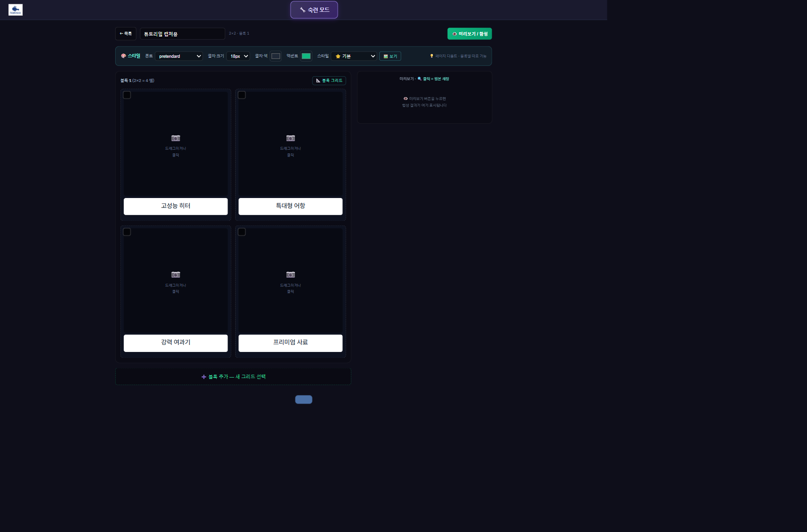Click the app logo in the top-left
The image size is (807, 532).
pyautogui.click(x=15, y=9)
